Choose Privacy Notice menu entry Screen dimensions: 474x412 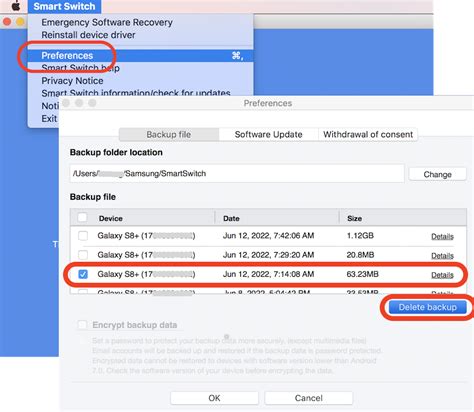click(72, 81)
